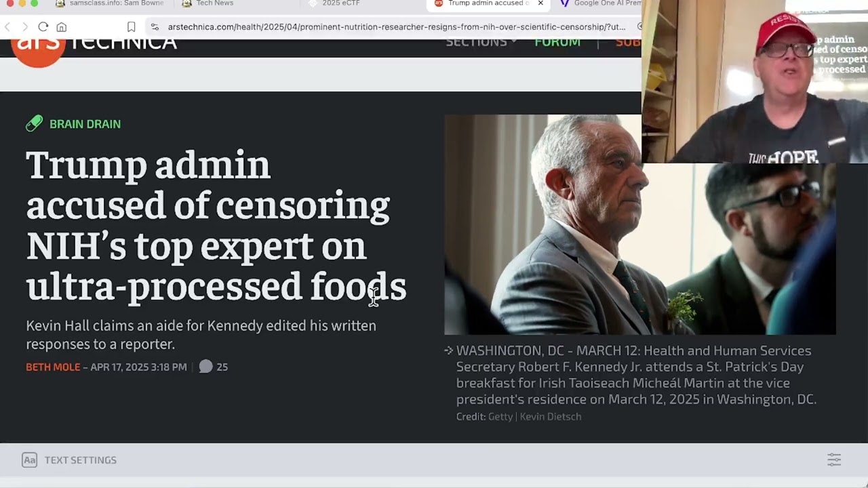Viewport: 868px width, 488px height.
Task: Close the Trump admin article tab
Action: pyautogui.click(x=540, y=3)
